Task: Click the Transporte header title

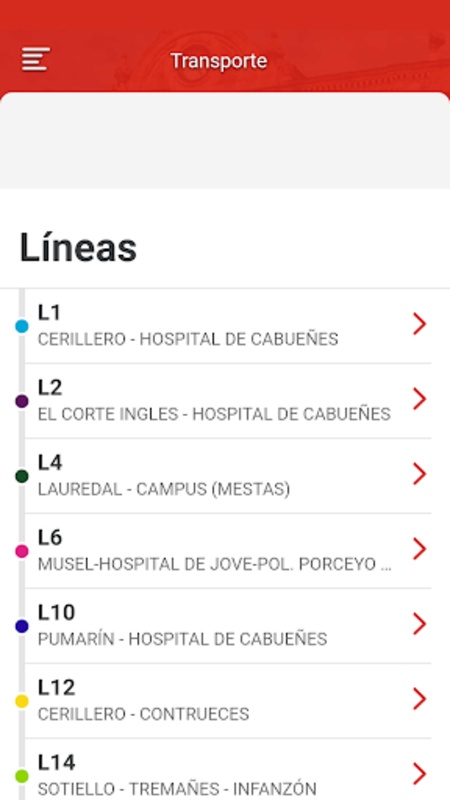Action: [219, 61]
